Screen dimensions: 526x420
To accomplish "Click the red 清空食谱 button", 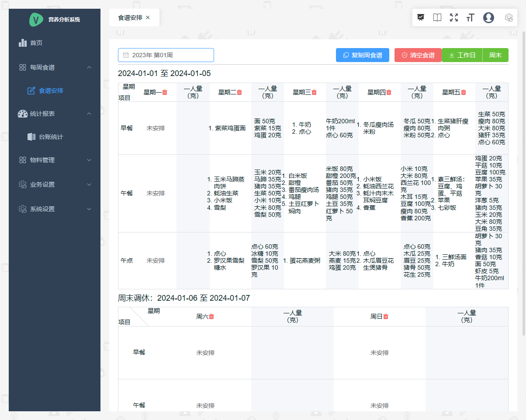I will point(418,55).
